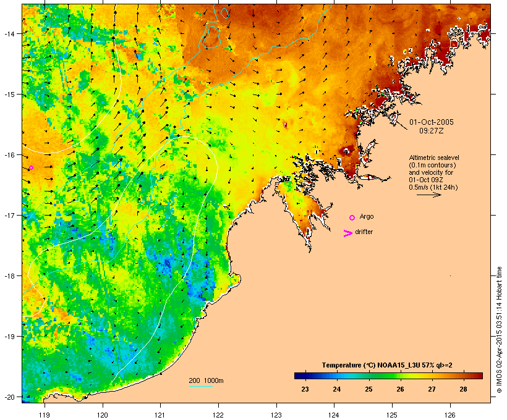The image size is (507, 420).
Task: Click the longitude axis label 123
Action: (276, 415)
